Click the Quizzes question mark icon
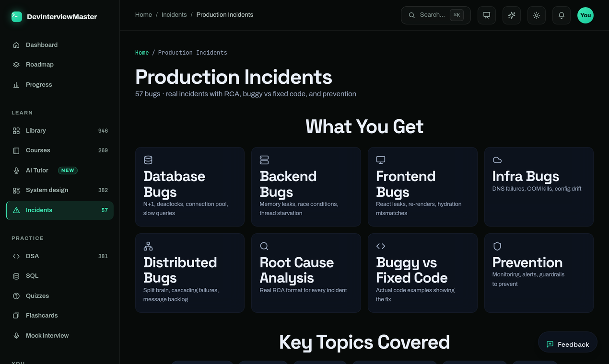Image resolution: width=609 pixels, height=364 pixels. point(16,296)
